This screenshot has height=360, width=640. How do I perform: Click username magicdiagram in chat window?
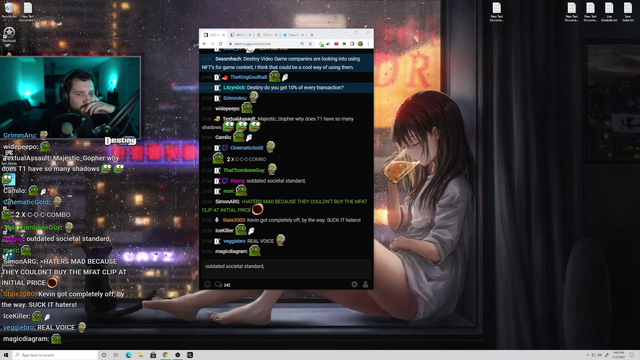point(231,251)
